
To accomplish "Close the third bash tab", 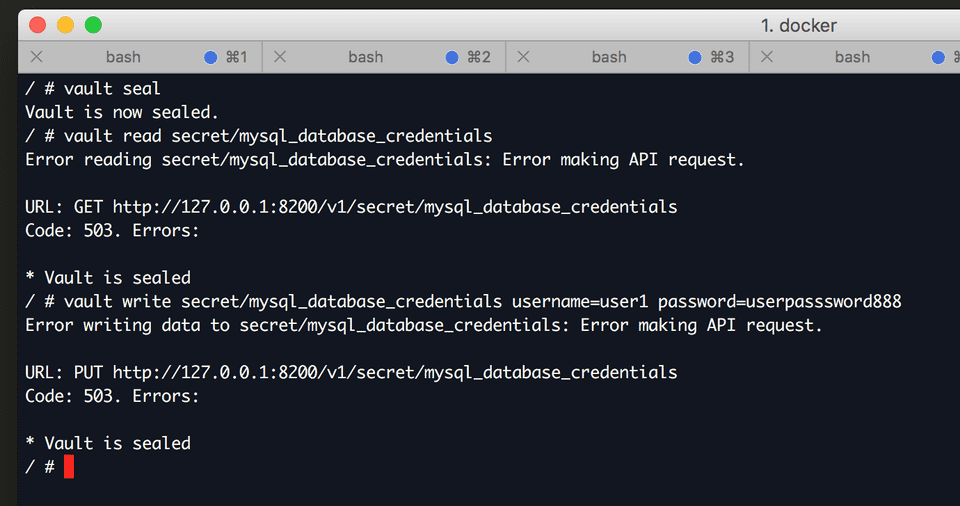I will [x=523, y=57].
